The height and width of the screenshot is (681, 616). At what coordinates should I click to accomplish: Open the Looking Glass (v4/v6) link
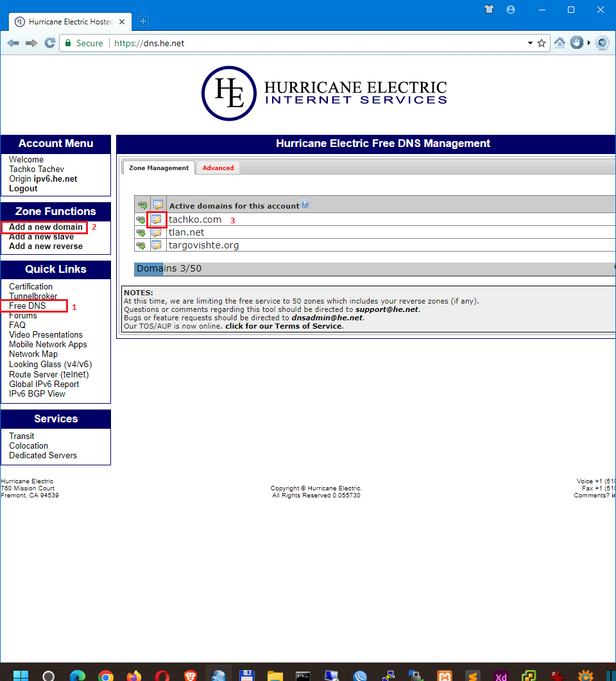click(x=50, y=365)
